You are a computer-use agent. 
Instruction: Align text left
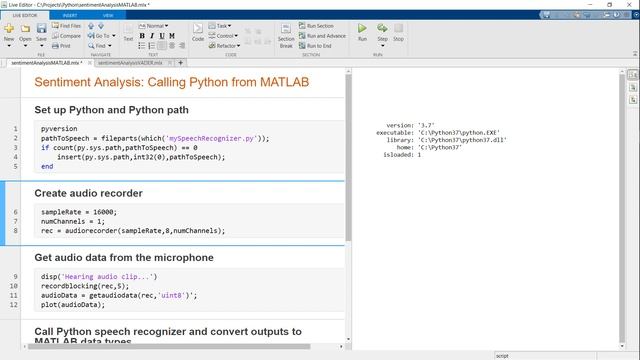(162, 46)
